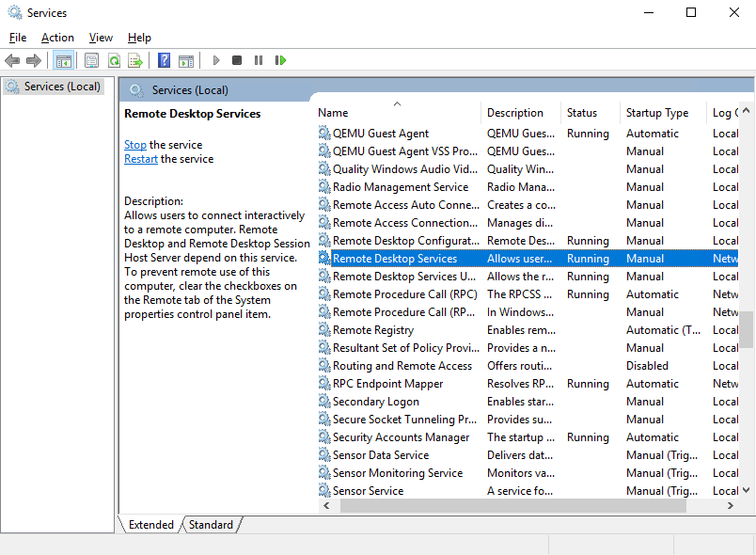This screenshot has width=756, height=555.
Task: Click the Refresh toolbar icon
Action: click(114, 60)
